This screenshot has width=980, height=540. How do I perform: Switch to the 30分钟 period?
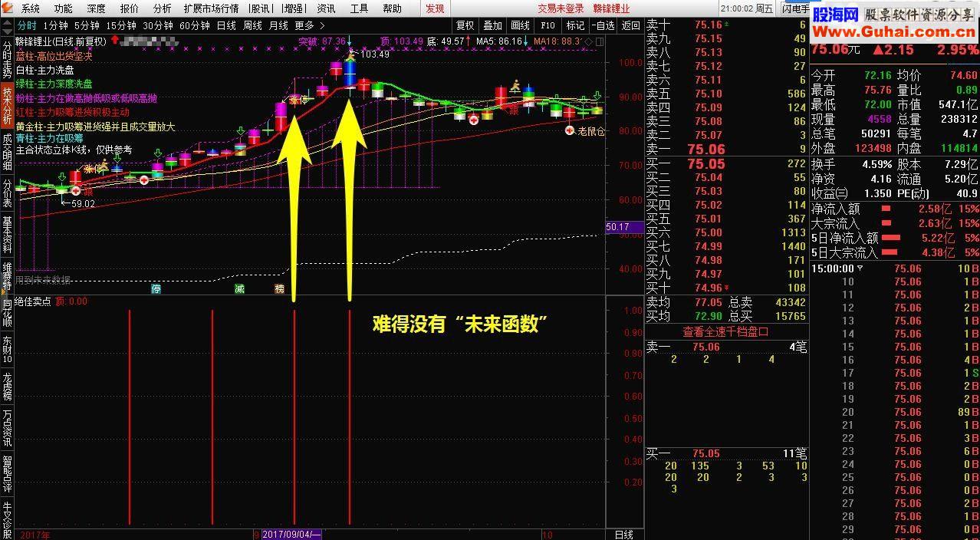(x=158, y=25)
